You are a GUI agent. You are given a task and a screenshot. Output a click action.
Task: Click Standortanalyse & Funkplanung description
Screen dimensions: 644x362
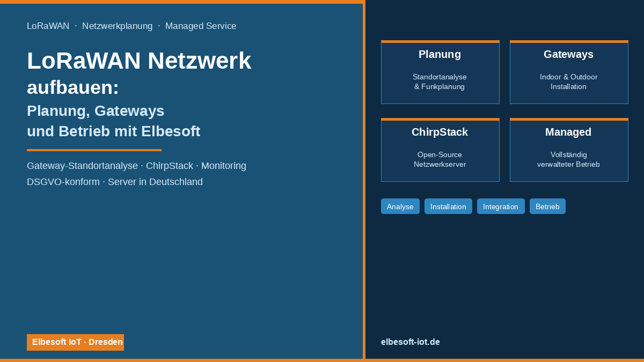point(440,82)
